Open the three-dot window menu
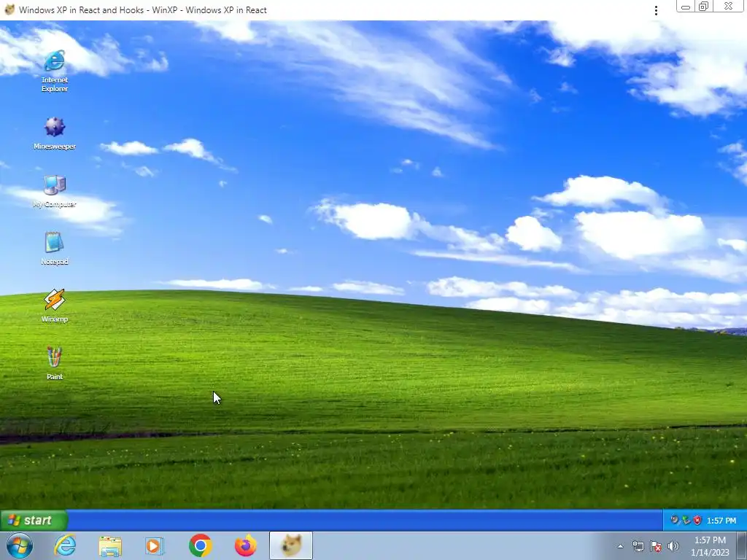Screen dimensions: 747x560 [x=656, y=10]
